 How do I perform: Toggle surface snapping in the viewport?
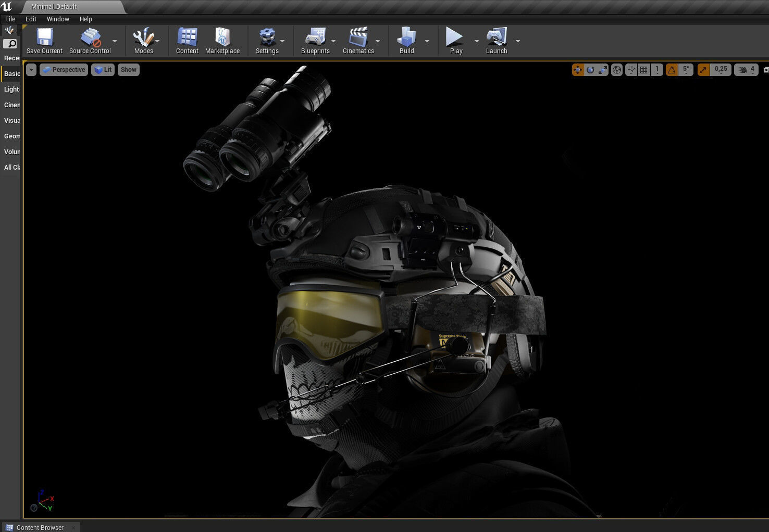[x=631, y=70]
